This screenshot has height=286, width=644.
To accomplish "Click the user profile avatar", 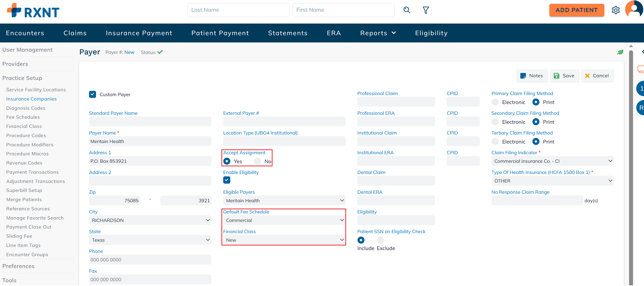I will (634, 10).
